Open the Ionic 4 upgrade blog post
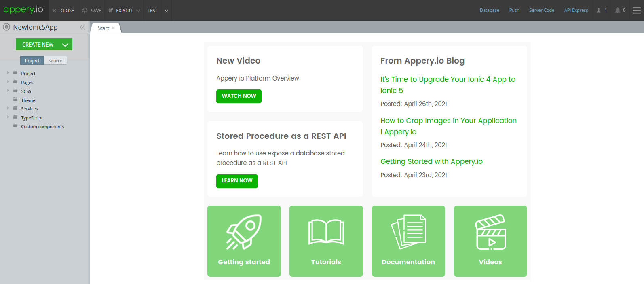Viewport: 644px width, 284px height. tap(448, 85)
